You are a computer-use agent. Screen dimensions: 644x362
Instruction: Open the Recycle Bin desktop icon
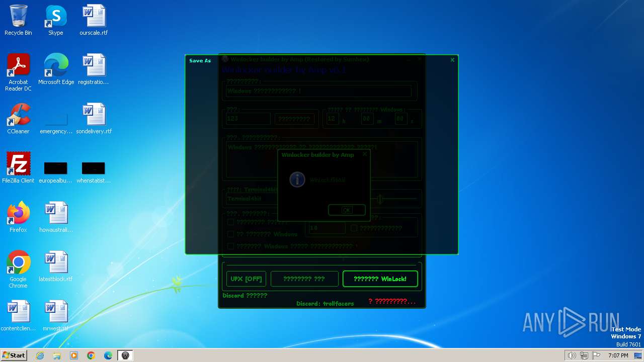[18, 21]
